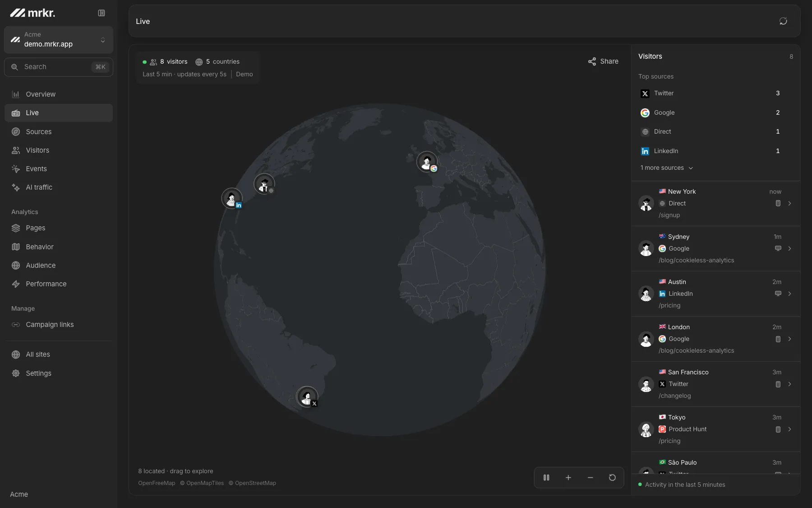Viewport: 812px width, 508px height.
Task: Open the Acme demo.mrkr.app site switcher
Action: tap(59, 40)
